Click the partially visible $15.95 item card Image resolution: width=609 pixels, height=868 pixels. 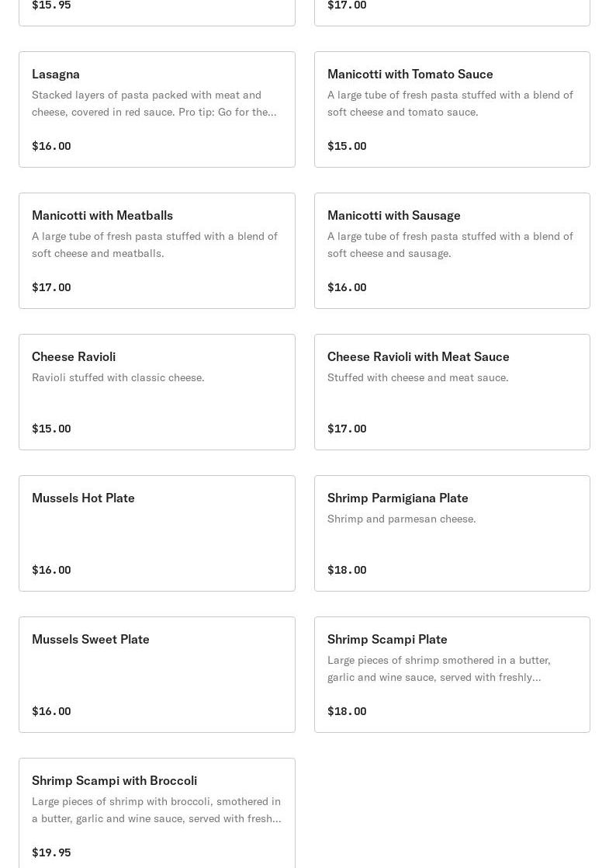pos(157,11)
